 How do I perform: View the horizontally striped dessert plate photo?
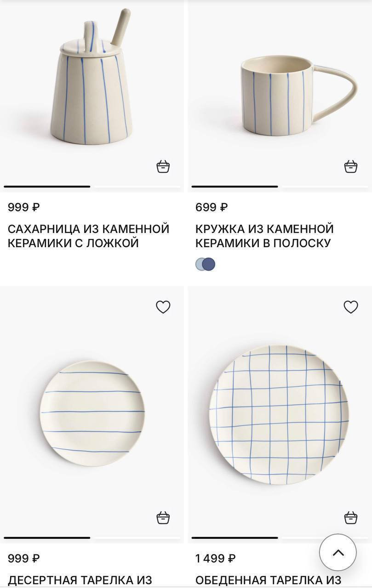click(92, 413)
